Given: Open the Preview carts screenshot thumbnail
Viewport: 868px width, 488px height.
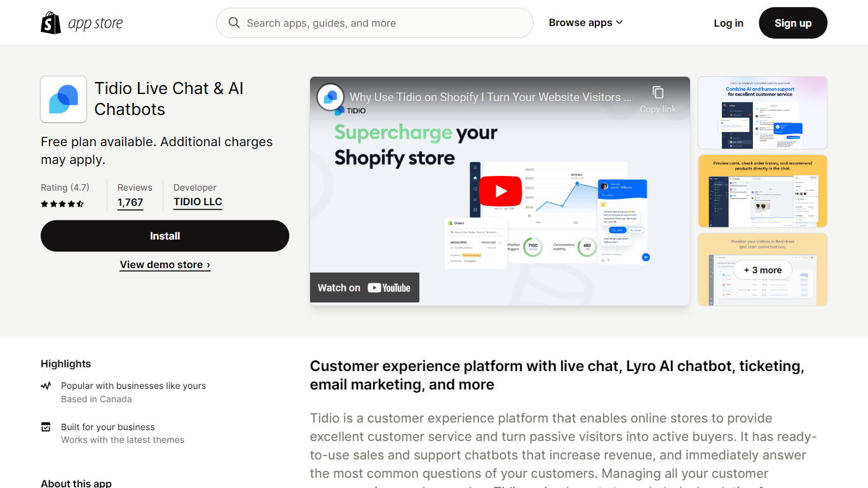Looking at the screenshot, I should [x=763, y=191].
